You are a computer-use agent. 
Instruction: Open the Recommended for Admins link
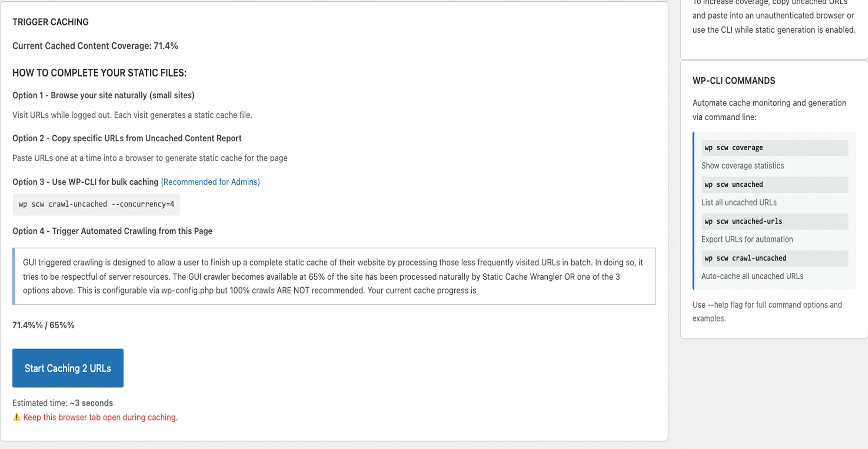click(x=210, y=182)
